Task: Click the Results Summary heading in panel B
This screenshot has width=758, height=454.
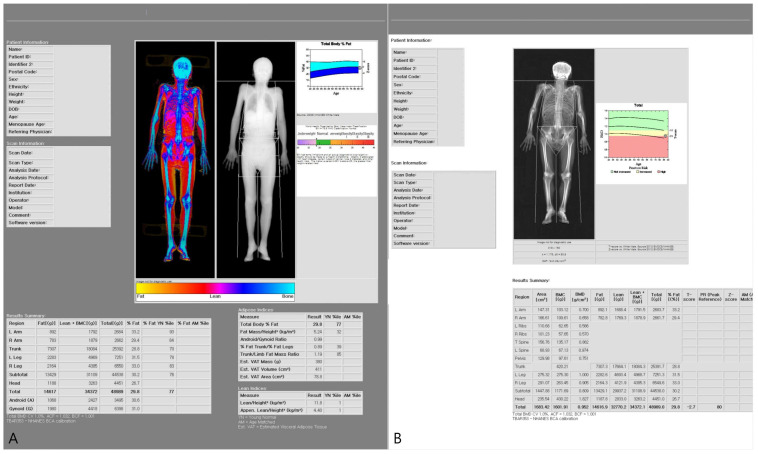Action: point(531,280)
